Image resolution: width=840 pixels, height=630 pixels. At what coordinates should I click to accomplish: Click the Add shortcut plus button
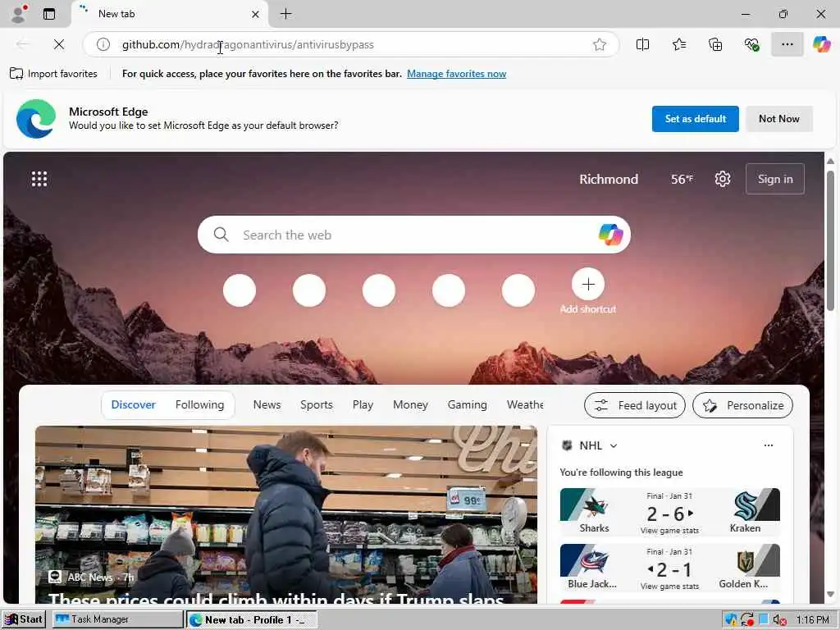587,285
